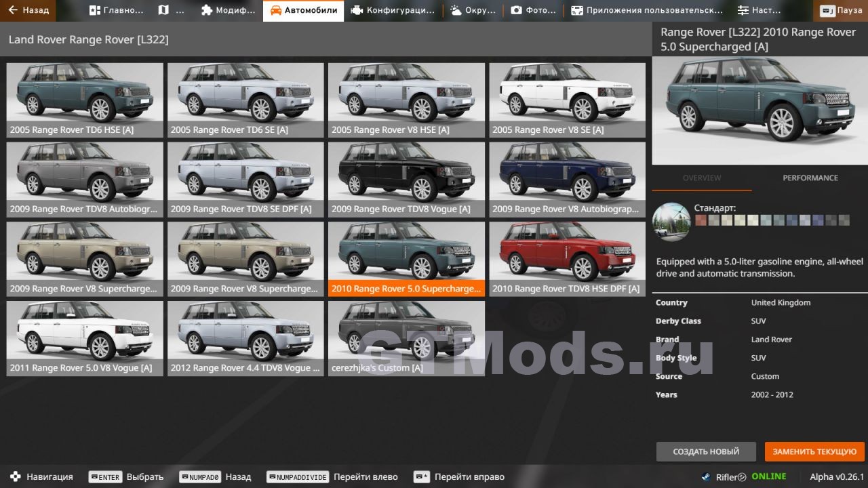
Task: Click the United Kingdom country value
Action: click(x=781, y=303)
